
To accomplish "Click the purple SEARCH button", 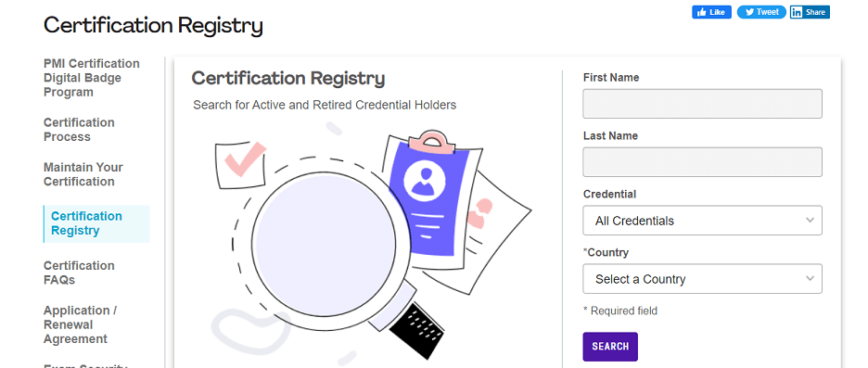I will click(610, 347).
